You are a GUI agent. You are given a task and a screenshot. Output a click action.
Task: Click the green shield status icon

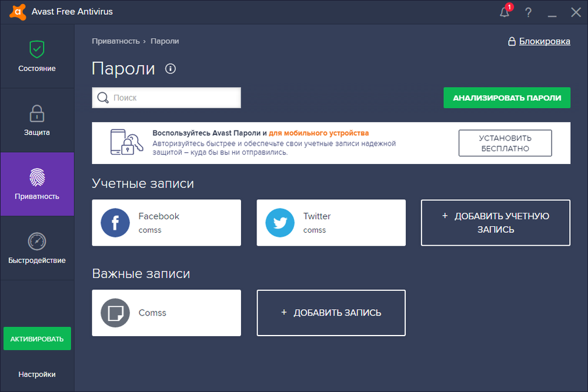coord(36,49)
